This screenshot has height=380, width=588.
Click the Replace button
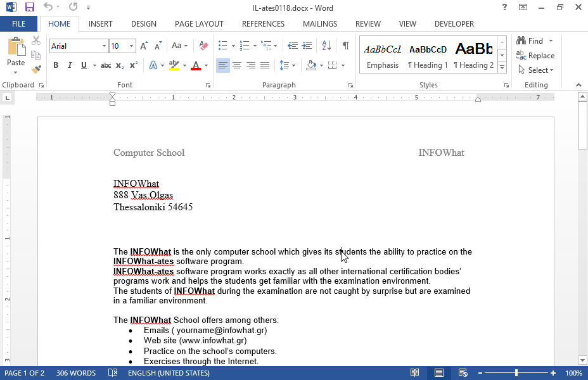click(x=535, y=56)
